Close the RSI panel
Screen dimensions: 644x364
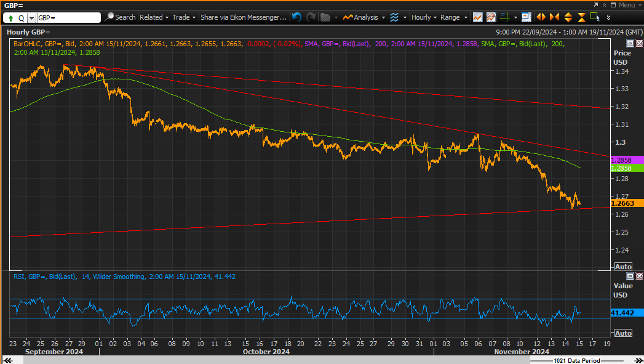tap(640, 276)
